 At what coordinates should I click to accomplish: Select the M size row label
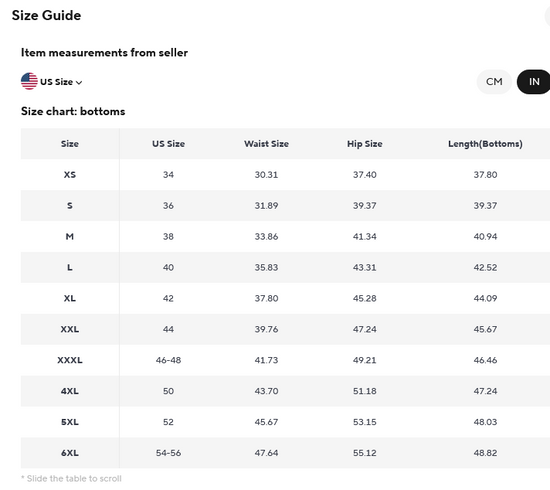coord(70,236)
